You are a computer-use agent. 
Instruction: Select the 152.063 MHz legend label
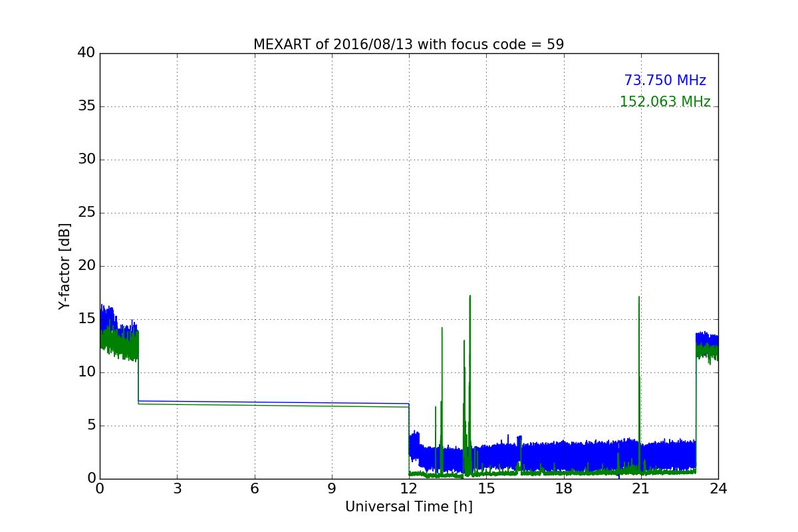(x=665, y=102)
